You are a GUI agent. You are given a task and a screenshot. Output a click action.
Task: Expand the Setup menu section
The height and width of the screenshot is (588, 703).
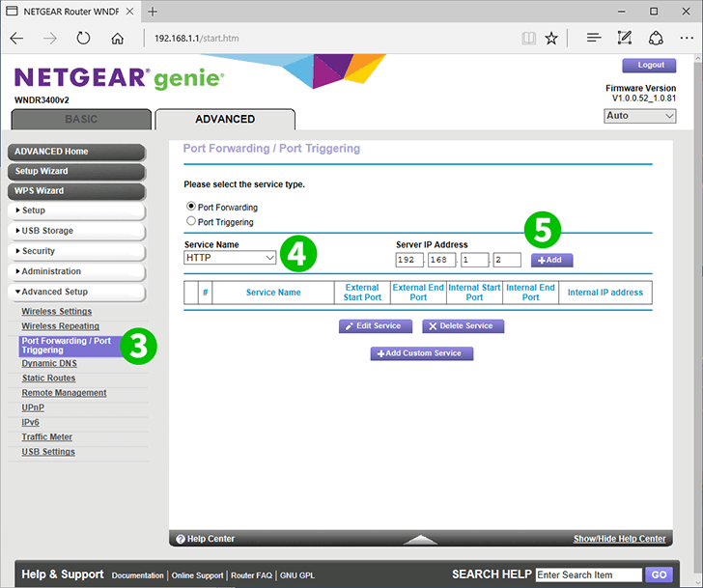(x=76, y=210)
